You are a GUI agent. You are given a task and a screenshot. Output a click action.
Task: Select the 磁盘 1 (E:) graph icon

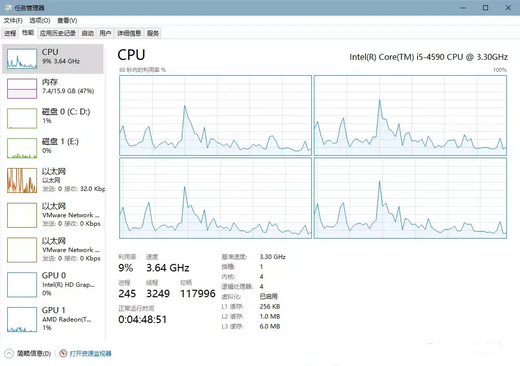(22, 148)
